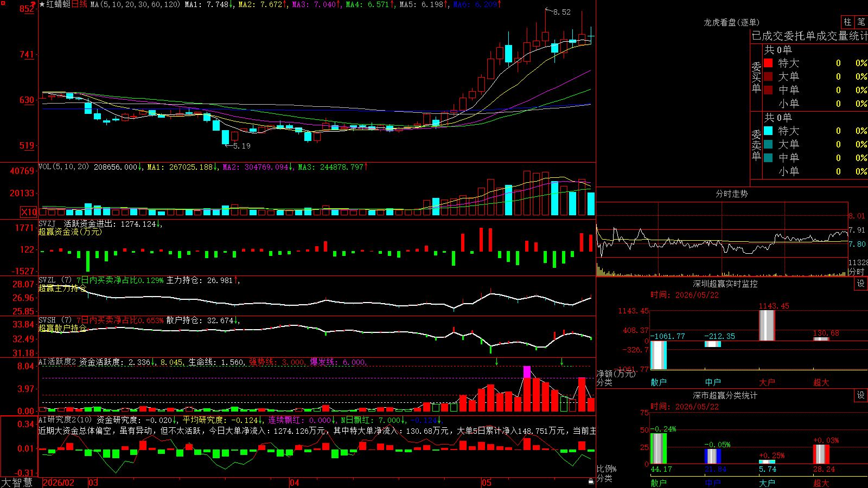Click the lock icon at bottom of chart
The width and height of the screenshot is (868, 488).
tap(591, 481)
